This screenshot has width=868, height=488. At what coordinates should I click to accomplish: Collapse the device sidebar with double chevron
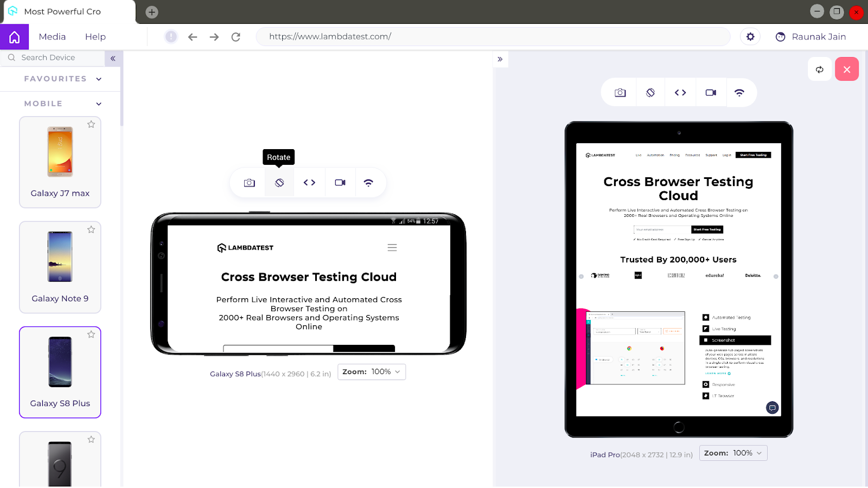click(x=113, y=58)
